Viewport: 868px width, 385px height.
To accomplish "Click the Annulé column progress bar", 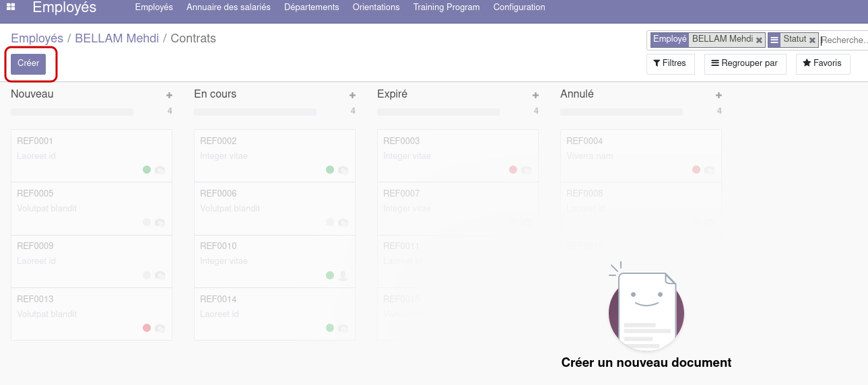I will click(622, 112).
